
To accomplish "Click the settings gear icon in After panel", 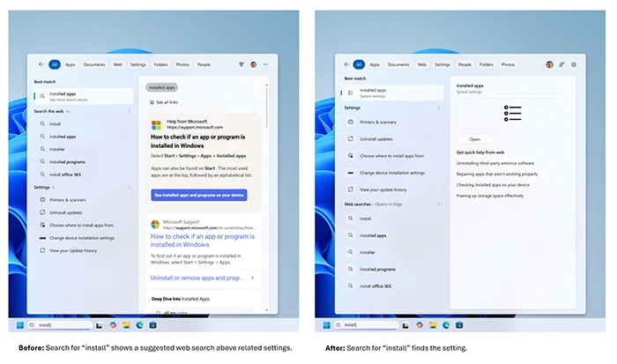I will coord(574,64).
